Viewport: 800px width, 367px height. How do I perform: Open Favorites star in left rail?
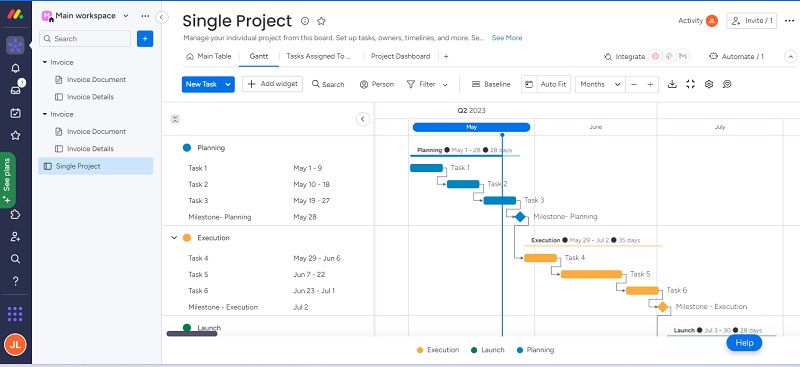(x=15, y=135)
